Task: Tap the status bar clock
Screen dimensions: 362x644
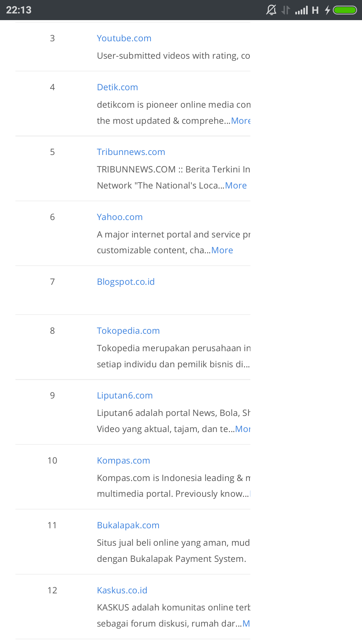Action: 19,10
